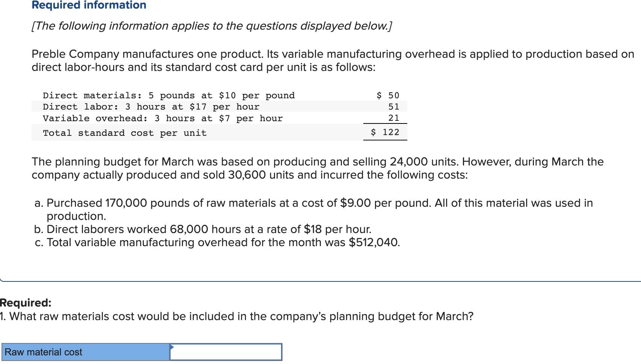Click the Raw material cost answer input field
The width and height of the screenshot is (641, 364).
[x=225, y=352]
